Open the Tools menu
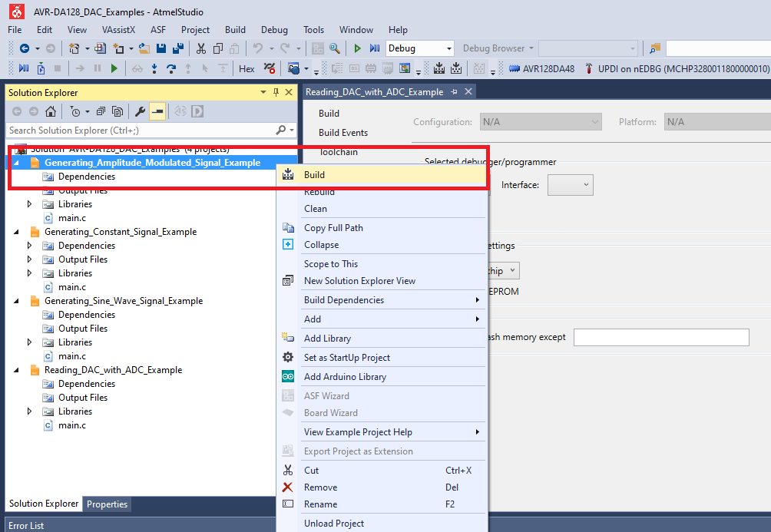Screen dimensions: 771x532 (314, 30)
